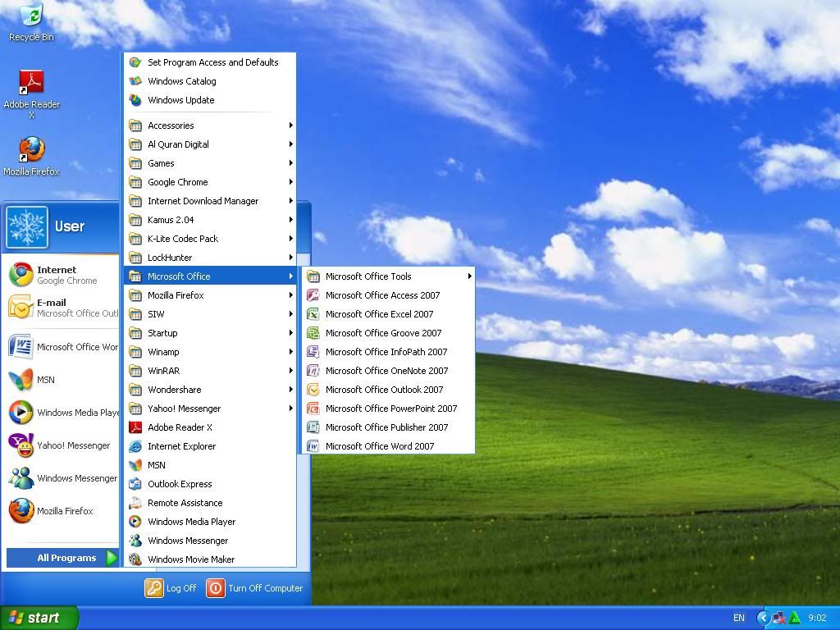Expand the K-Lite Codec Pack submenu arrow
This screenshot has height=630, width=840.
pyautogui.click(x=290, y=239)
